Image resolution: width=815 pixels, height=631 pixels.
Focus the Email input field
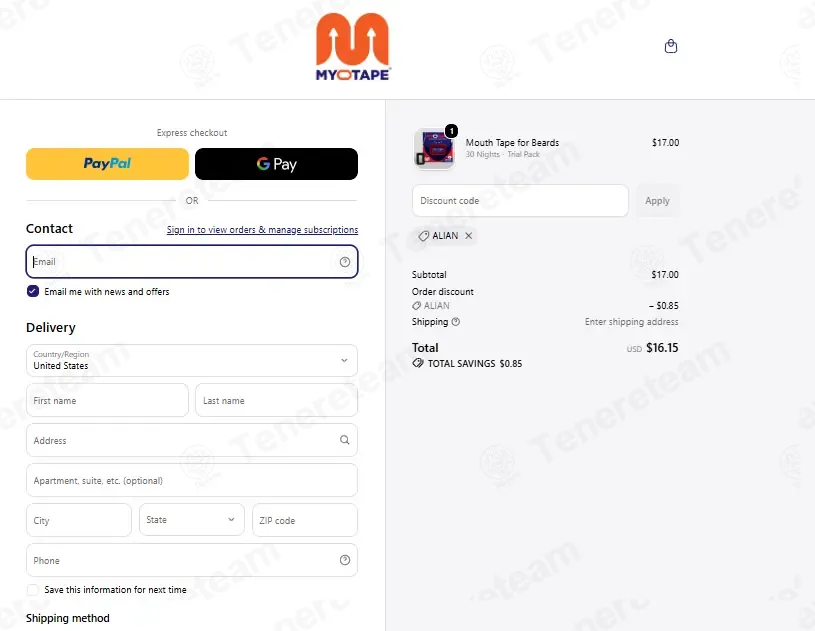192,261
